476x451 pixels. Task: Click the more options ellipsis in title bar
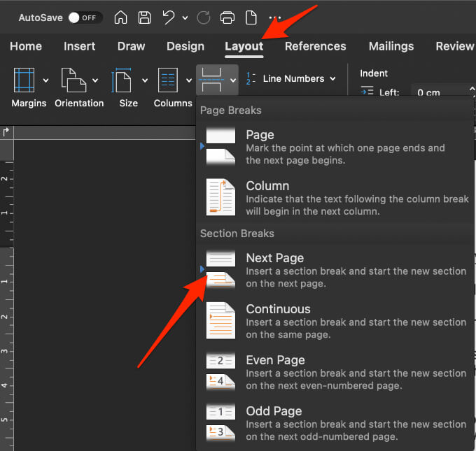click(275, 17)
